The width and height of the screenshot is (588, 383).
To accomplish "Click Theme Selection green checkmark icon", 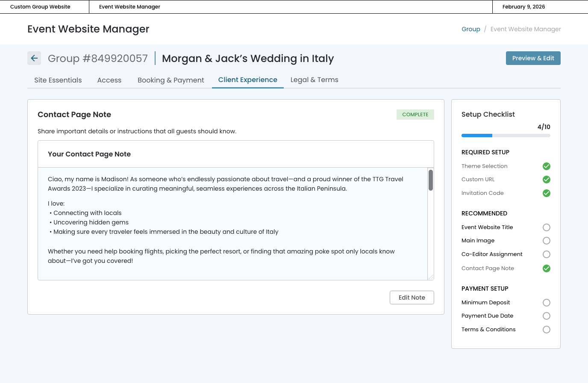I will (546, 166).
